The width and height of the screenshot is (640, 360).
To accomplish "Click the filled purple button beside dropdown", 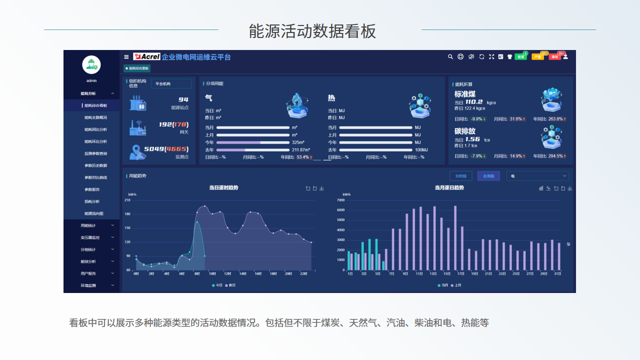I will point(489,176).
